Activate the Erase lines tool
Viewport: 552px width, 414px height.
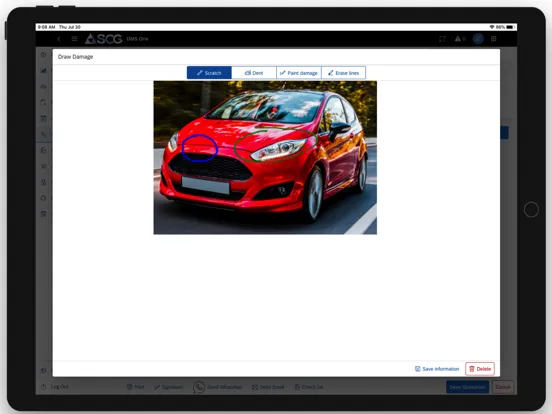[x=344, y=73]
